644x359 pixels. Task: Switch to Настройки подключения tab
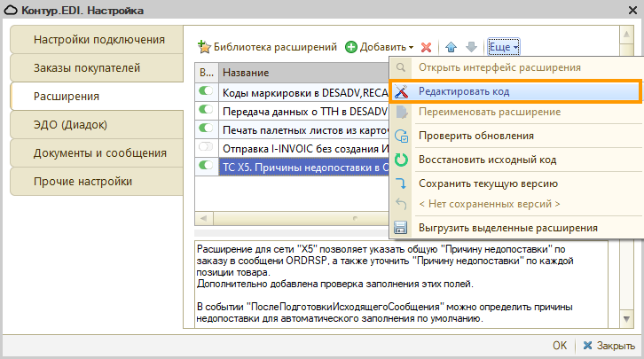[x=98, y=40]
